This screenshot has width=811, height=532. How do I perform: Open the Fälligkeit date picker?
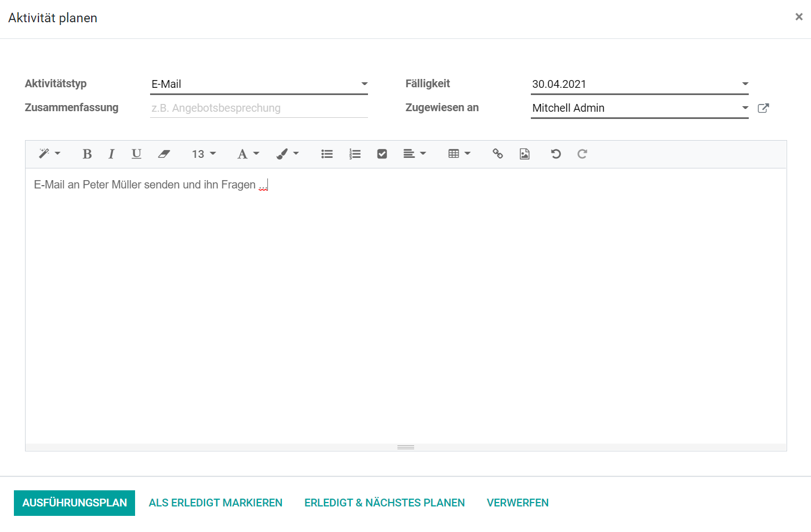click(640, 84)
